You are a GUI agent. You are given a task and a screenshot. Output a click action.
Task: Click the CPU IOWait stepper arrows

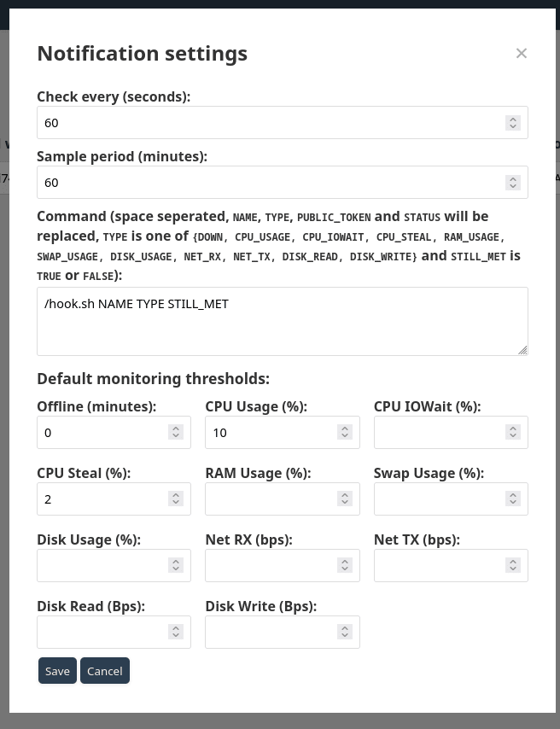512,432
